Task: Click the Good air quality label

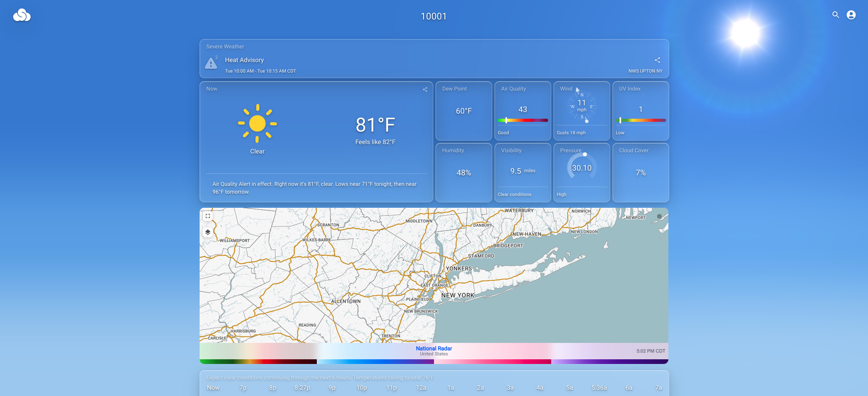Action: (x=503, y=133)
